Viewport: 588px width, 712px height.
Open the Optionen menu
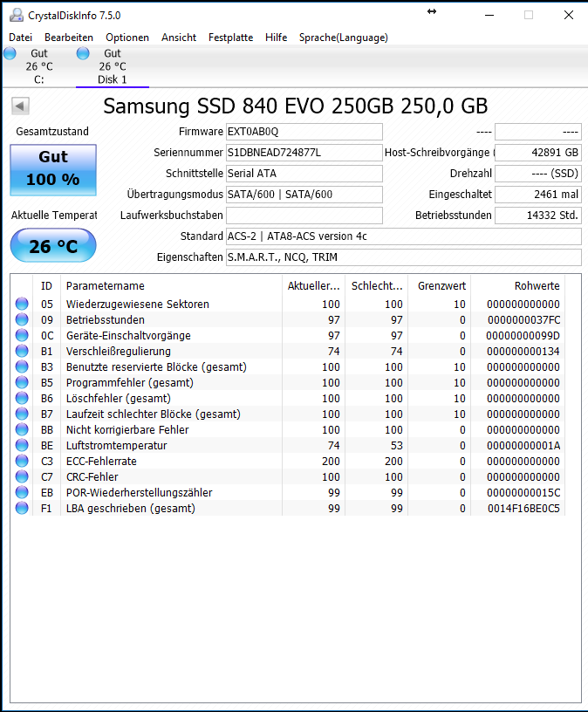127,38
